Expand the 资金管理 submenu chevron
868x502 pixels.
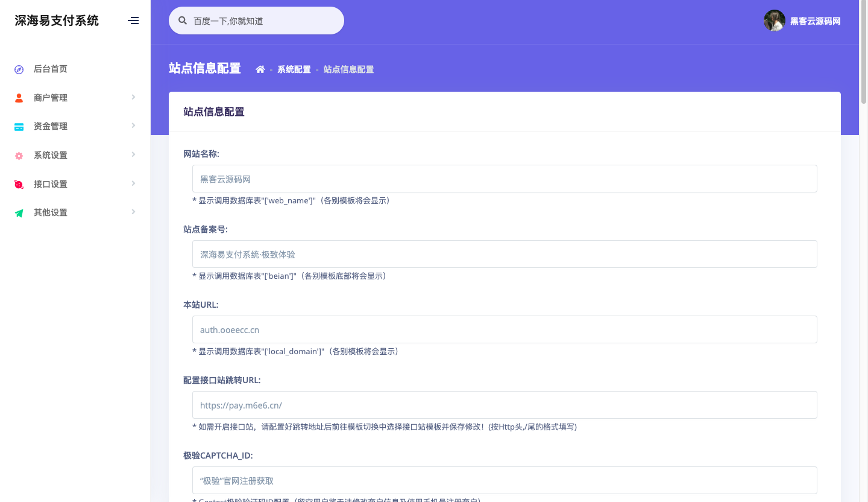(x=133, y=125)
